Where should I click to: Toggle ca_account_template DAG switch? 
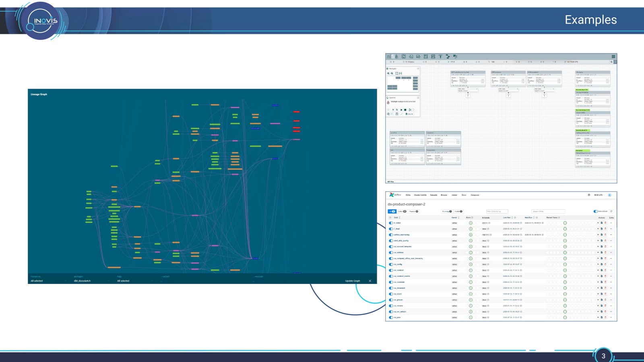point(391,247)
